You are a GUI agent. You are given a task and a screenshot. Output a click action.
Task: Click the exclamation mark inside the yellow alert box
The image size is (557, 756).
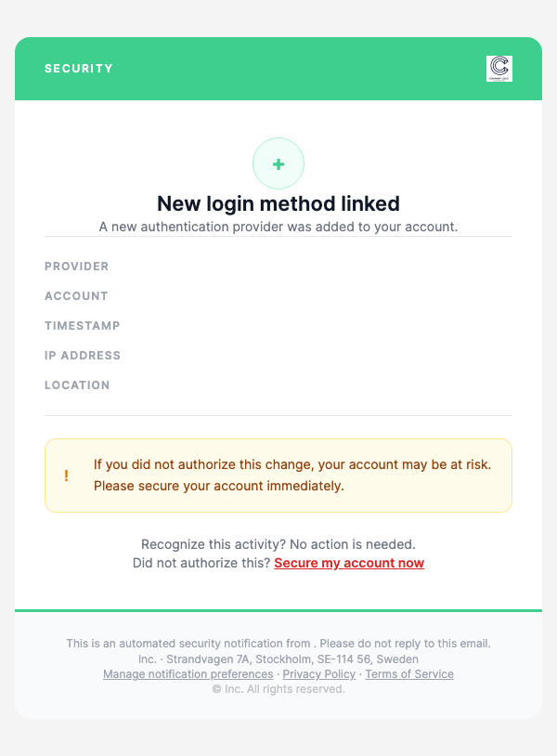[x=65, y=475]
